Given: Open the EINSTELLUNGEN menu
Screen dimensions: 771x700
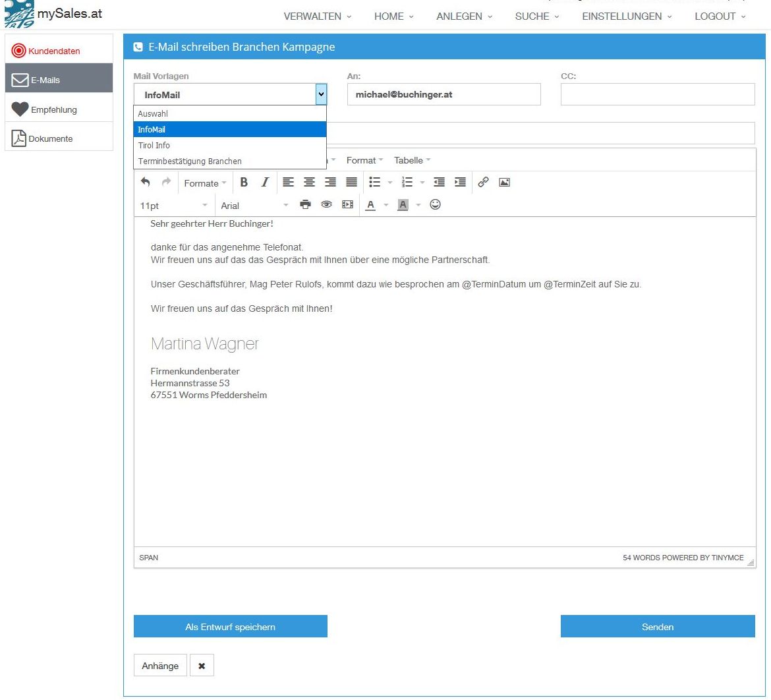Looking at the screenshot, I should click(x=627, y=16).
